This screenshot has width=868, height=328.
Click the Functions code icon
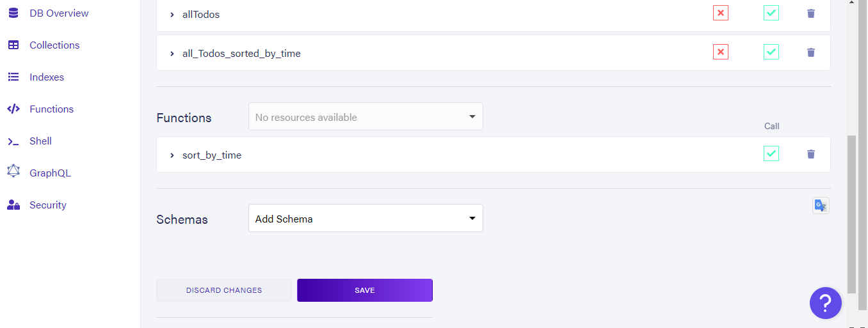[13, 109]
